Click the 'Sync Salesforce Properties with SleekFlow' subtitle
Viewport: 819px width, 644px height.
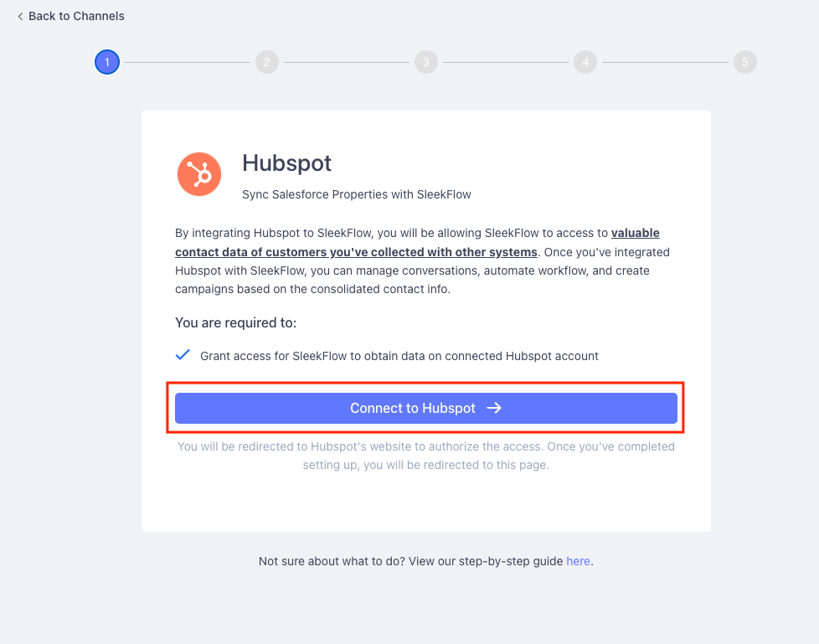click(x=357, y=194)
